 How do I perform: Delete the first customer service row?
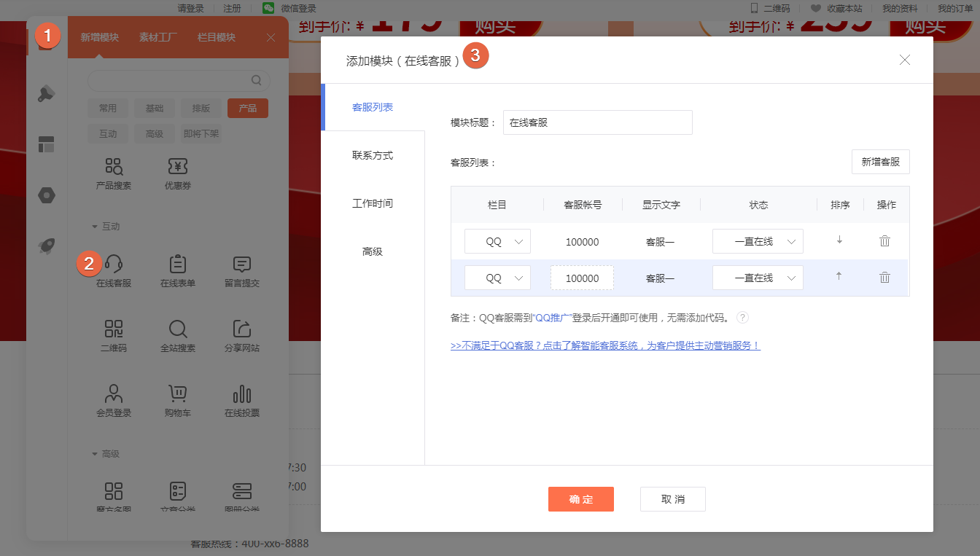pyautogui.click(x=884, y=240)
